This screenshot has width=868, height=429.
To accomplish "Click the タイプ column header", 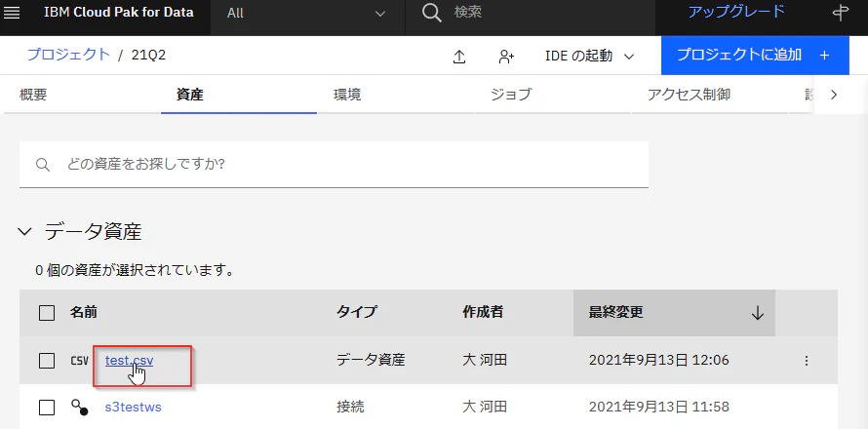I will (x=357, y=312).
